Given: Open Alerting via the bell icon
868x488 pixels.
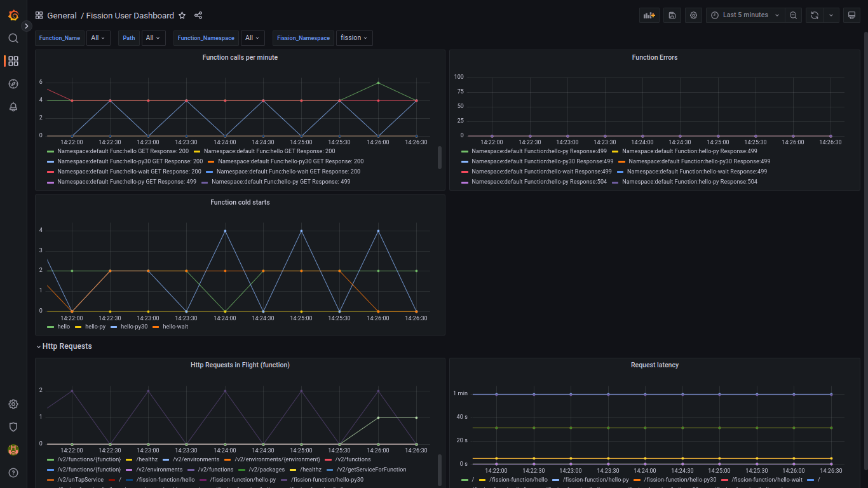Looking at the screenshot, I should pyautogui.click(x=13, y=107).
